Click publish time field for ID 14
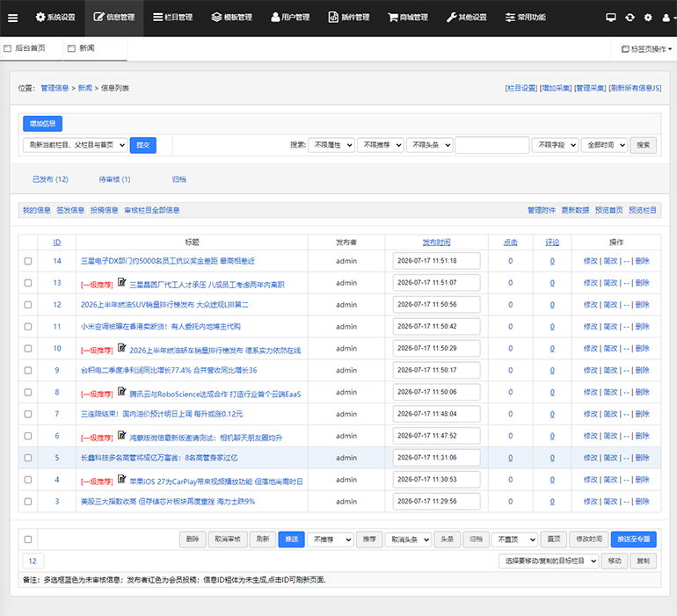The image size is (677, 616). pos(436,261)
